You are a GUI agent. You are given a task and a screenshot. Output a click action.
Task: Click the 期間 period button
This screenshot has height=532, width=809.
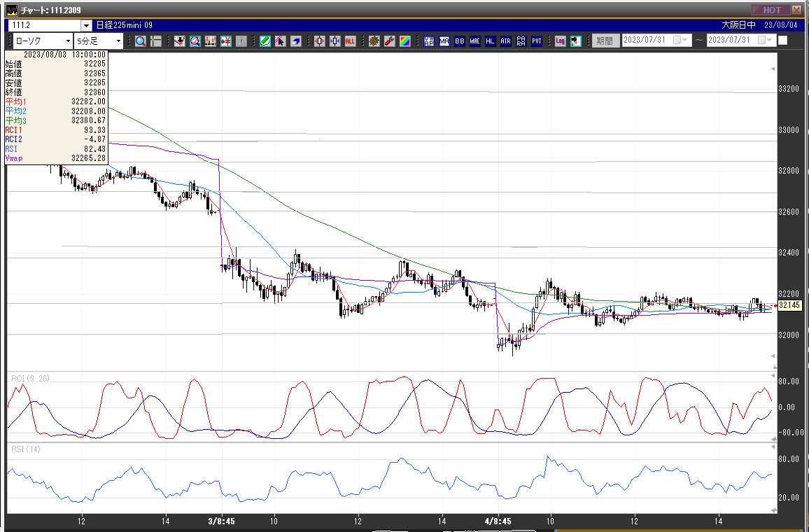tap(605, 41)
